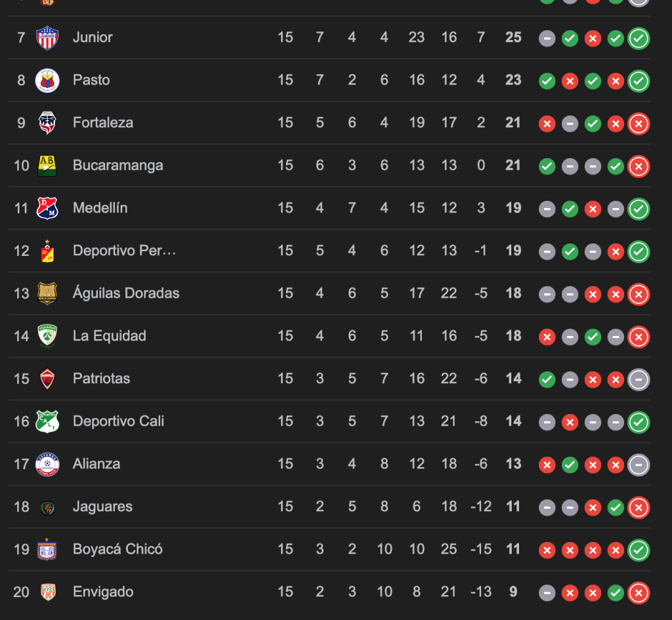Click the Deportivo Pereira crest
This screenshot has width=672, height=620.
(x=47, y=251)
